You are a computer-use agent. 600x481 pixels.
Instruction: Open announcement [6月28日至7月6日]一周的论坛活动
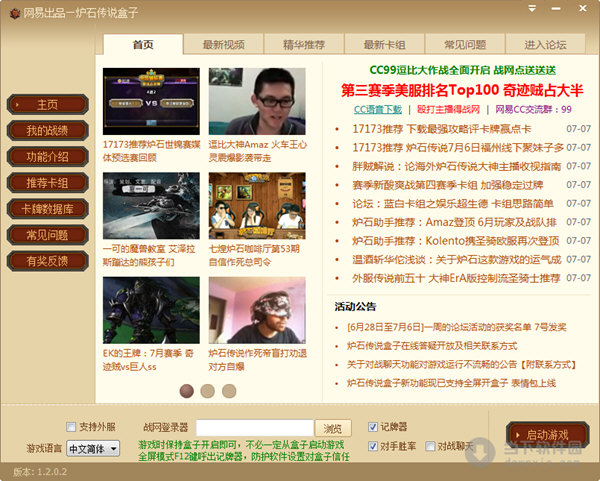click(457, 327)
